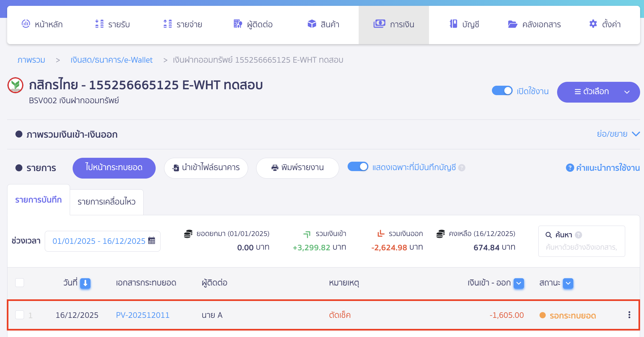Open document link PV-202512011
644x337 pixels.
coord(143,315)
